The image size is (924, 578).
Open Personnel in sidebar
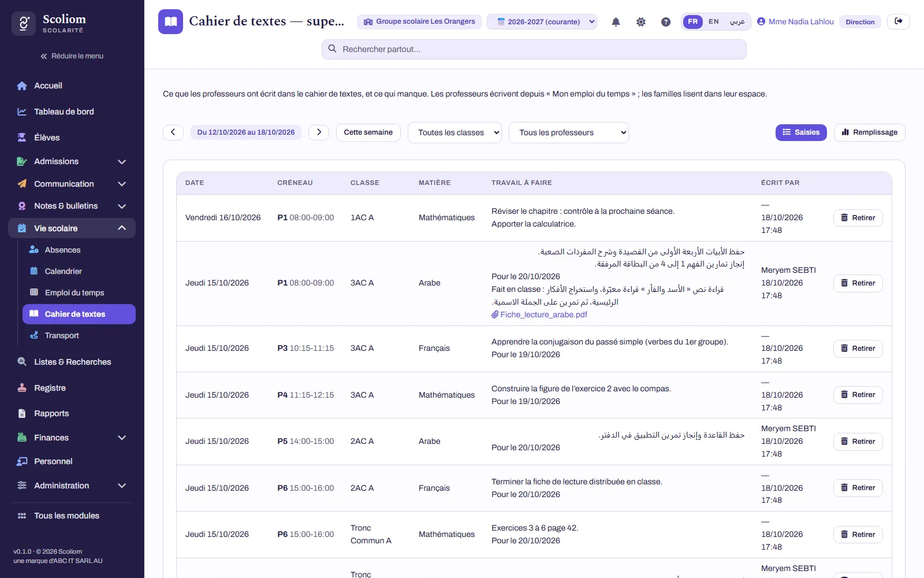pos(72,461)
